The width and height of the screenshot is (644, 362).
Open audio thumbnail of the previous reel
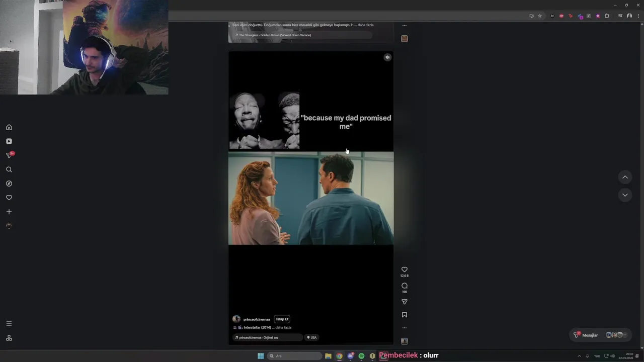(x=404, y=39)
